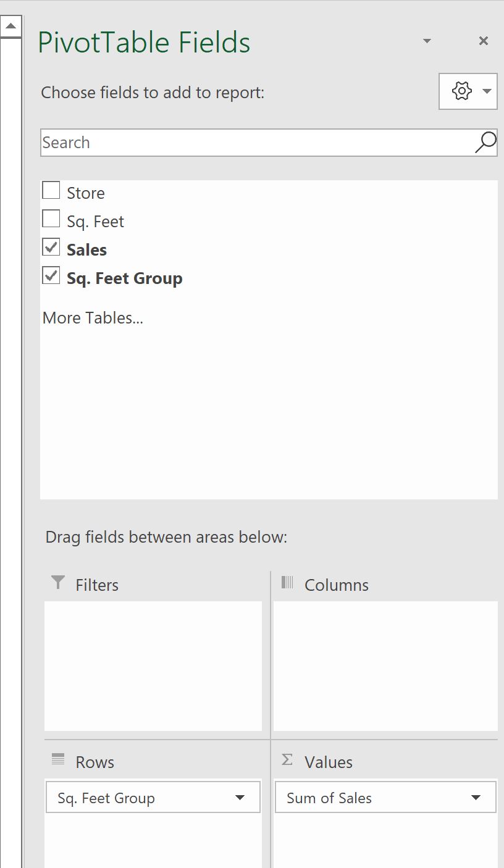Click the scroll up arrow
This screenshot has width=504, height=868.
[11, 27]
